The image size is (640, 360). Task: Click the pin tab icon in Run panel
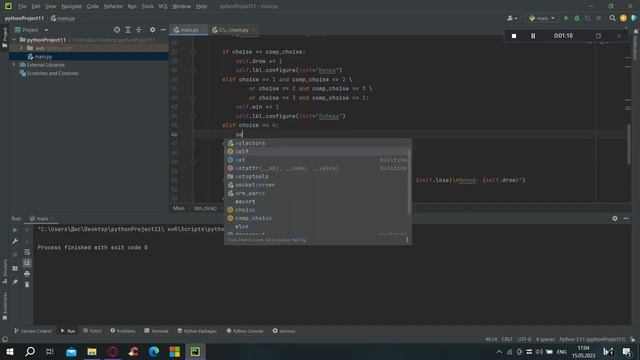click(x=15, y=282)
